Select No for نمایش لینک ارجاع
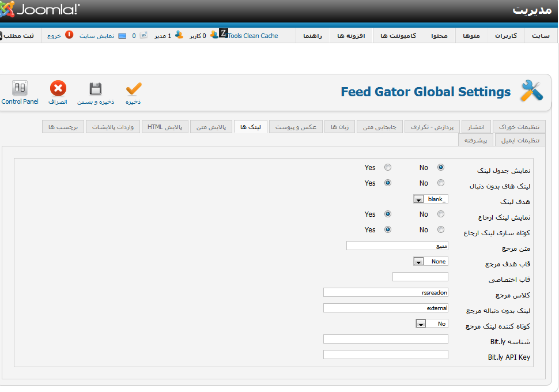 pyautogui.click(x=441, y=214)
